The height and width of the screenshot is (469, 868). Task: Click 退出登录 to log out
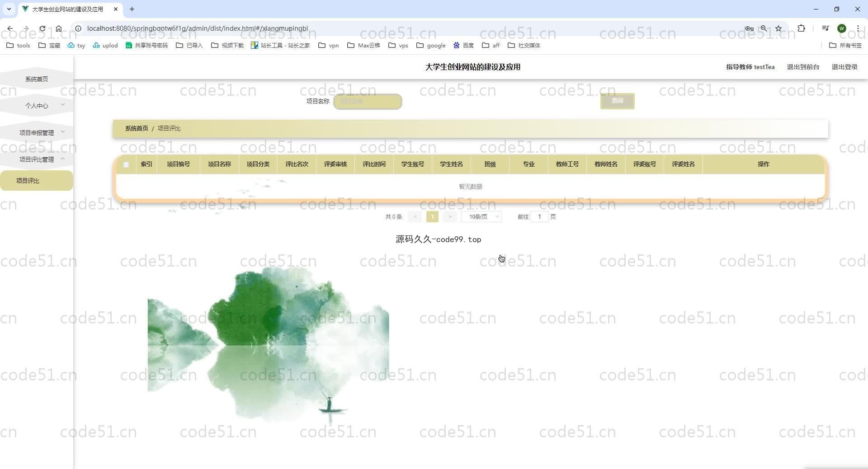[x=844, y=67]
